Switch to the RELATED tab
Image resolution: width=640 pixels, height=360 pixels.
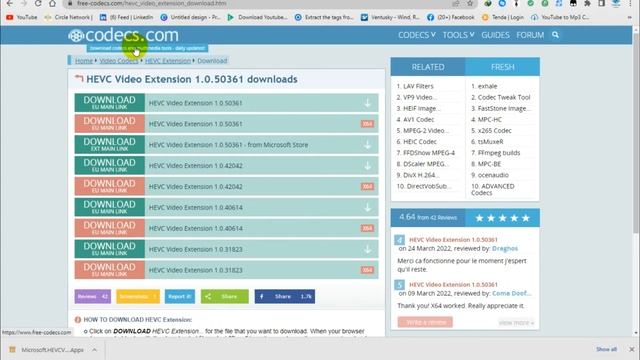point(428,67)
